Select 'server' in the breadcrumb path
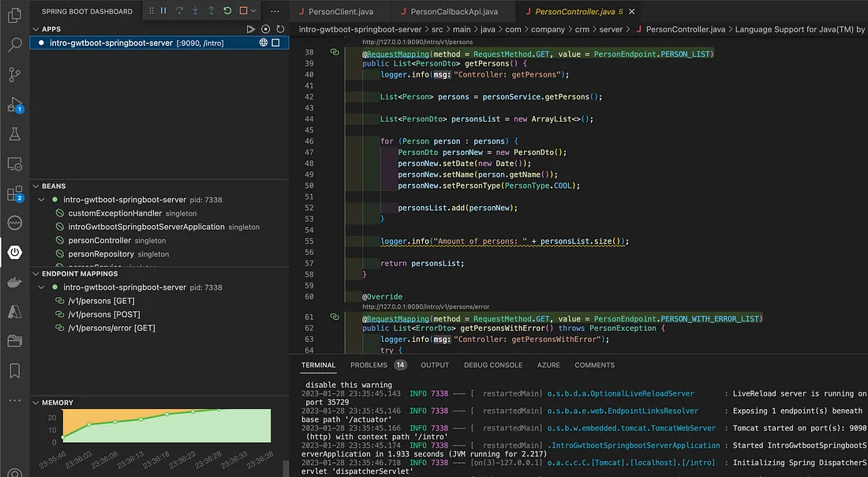This screenshot has height=477, width=868. (x=611, y=28)
